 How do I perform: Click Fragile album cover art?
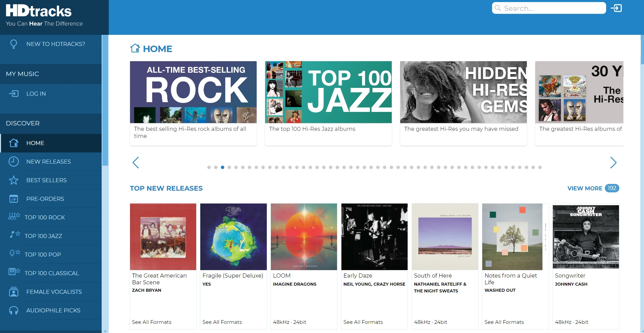[x=233, y=237]
